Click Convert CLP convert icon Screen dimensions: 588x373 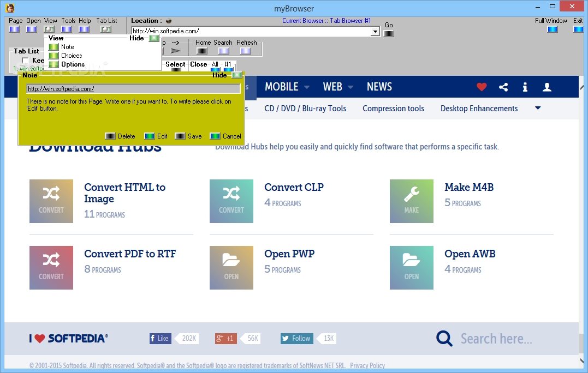[231, 201]
